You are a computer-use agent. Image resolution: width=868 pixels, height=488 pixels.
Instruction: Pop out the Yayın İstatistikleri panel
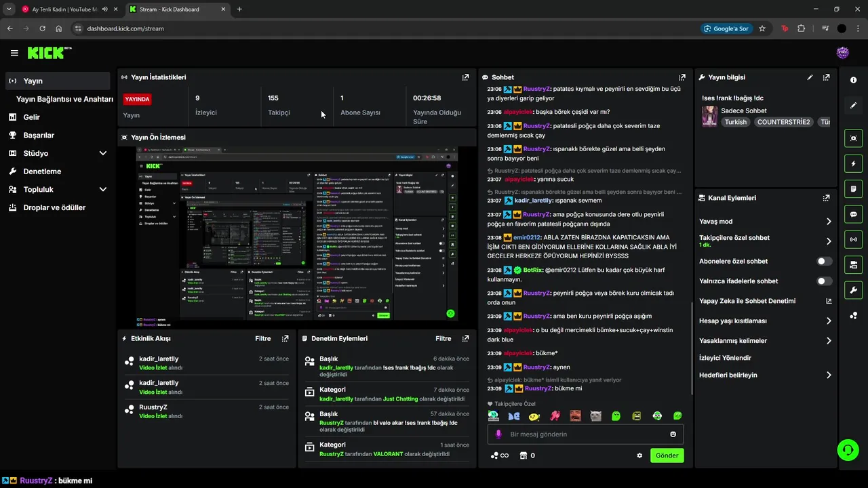point(465,77)
